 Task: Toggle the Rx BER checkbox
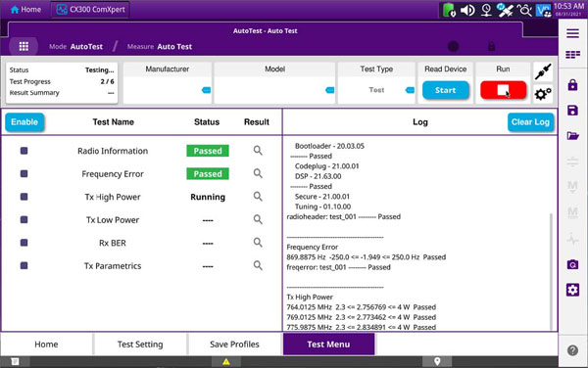[24, 243]
